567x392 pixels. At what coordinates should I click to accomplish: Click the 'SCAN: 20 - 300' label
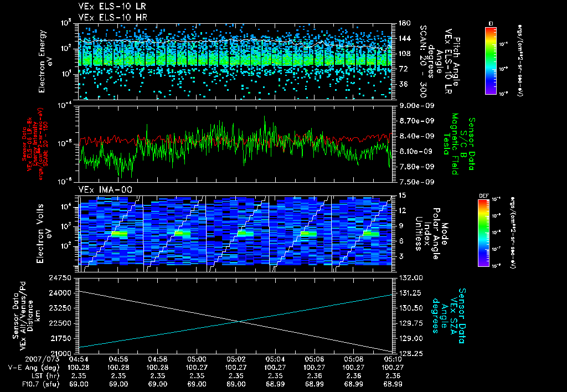(423, 61)
